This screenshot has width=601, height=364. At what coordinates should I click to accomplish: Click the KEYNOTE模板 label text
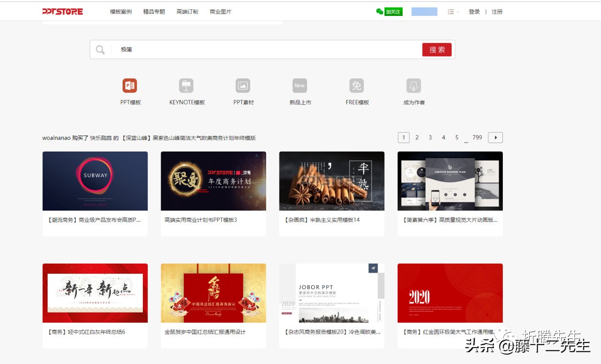tap(187, 102)
